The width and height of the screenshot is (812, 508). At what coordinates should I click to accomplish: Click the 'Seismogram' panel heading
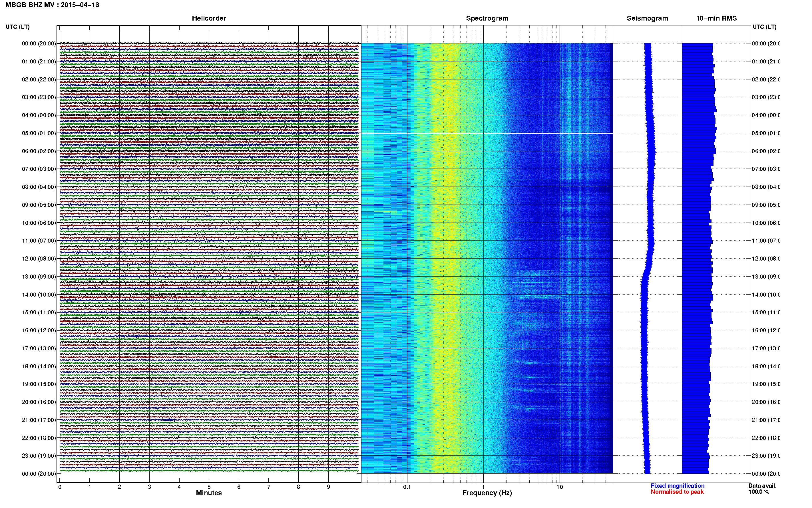pos(647,19)
